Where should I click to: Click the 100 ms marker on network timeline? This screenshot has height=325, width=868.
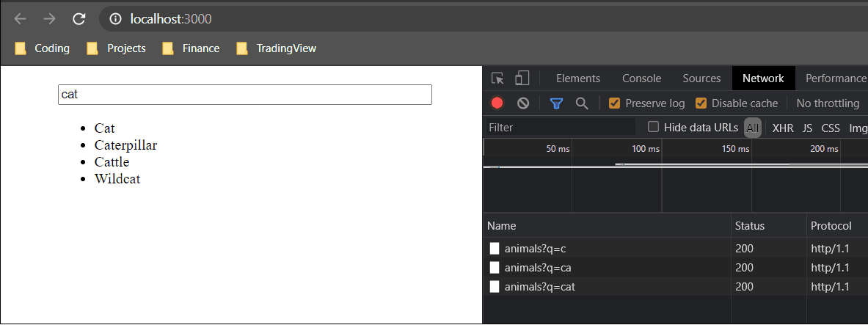(646, 149)
